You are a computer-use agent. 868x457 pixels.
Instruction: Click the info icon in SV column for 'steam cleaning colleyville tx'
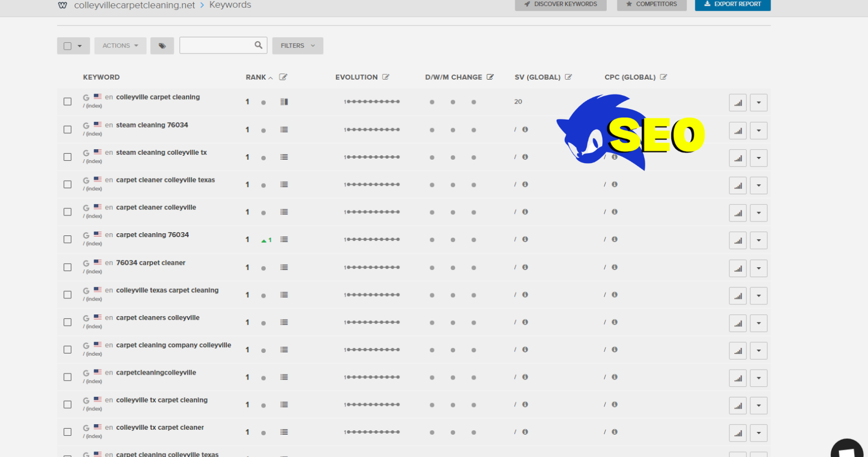525,157
